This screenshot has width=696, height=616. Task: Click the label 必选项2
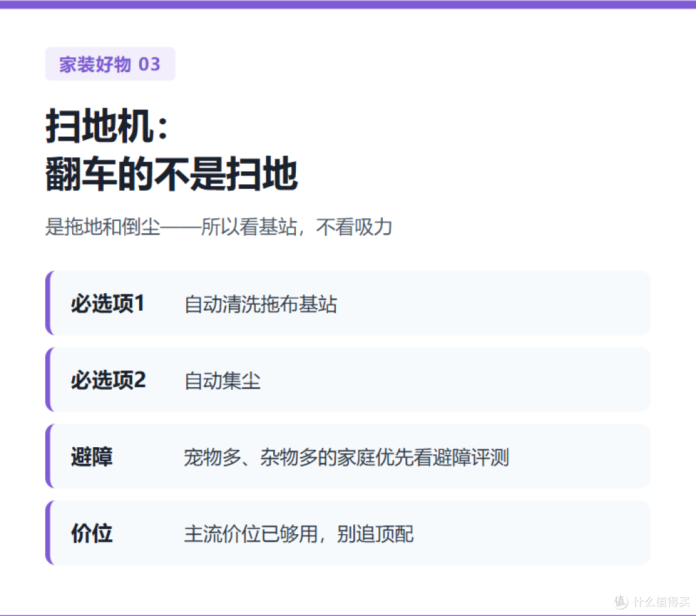pos(108,380)
